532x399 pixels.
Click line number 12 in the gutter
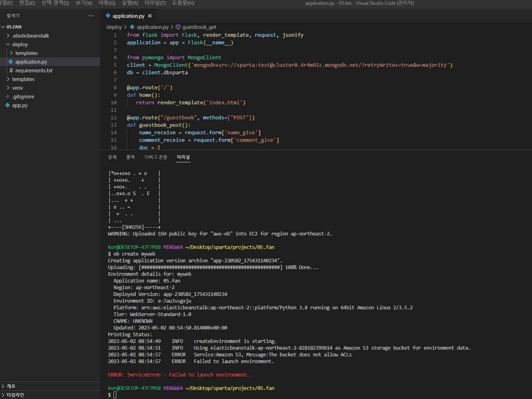click(114, 117)
